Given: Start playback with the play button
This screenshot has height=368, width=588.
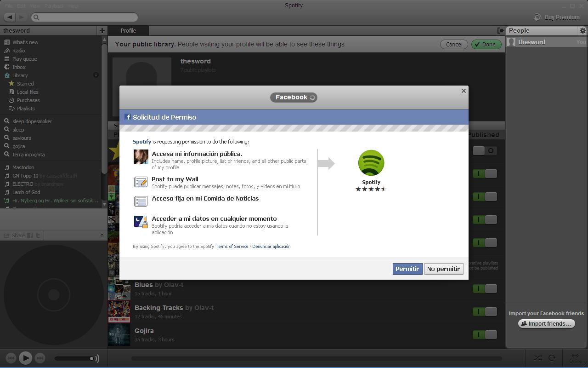Looking at the screenshot, I should click(25, 358).
